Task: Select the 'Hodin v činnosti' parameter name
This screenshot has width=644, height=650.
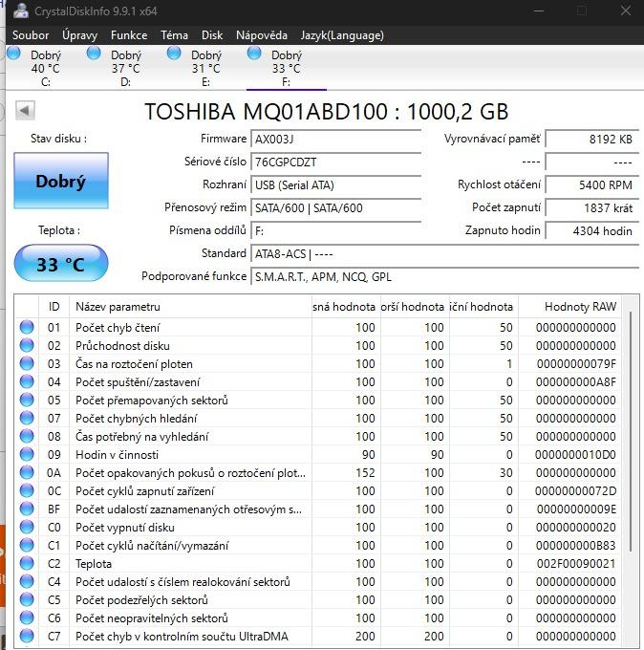Action: (x=117, y=455)
